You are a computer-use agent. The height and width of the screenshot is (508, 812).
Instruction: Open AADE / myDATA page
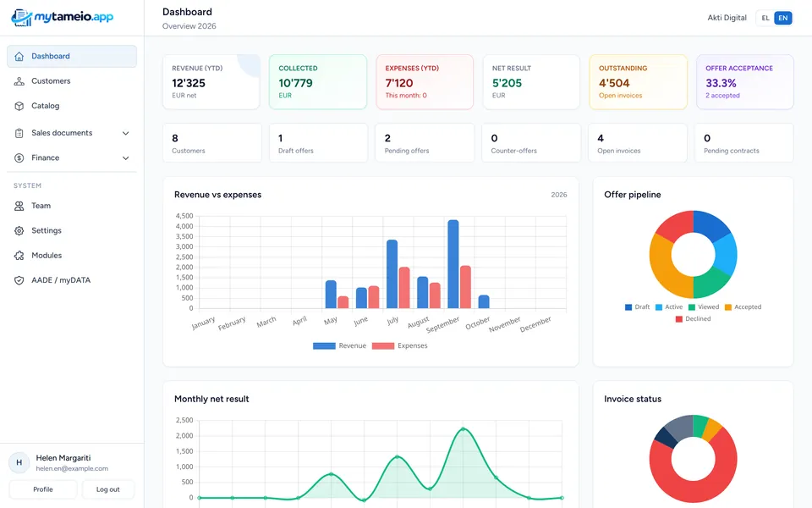click(72, 280)
